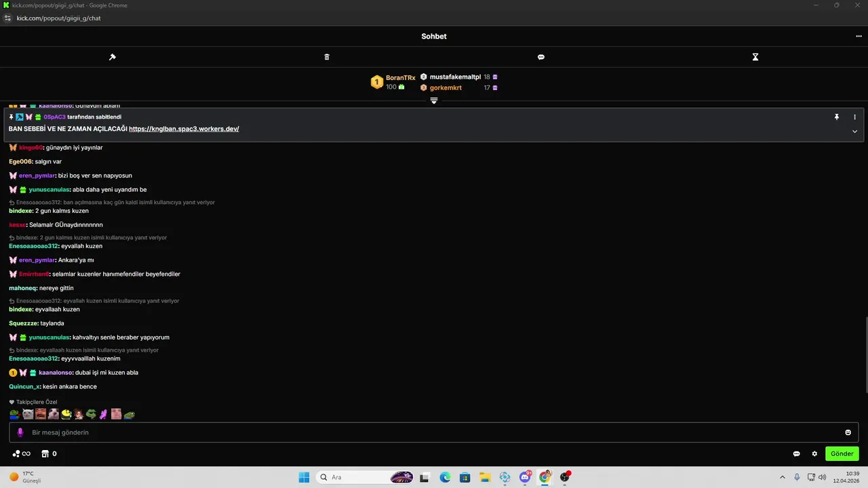Insert the pink face emote

pyautogui.click(x=116, y=414)
